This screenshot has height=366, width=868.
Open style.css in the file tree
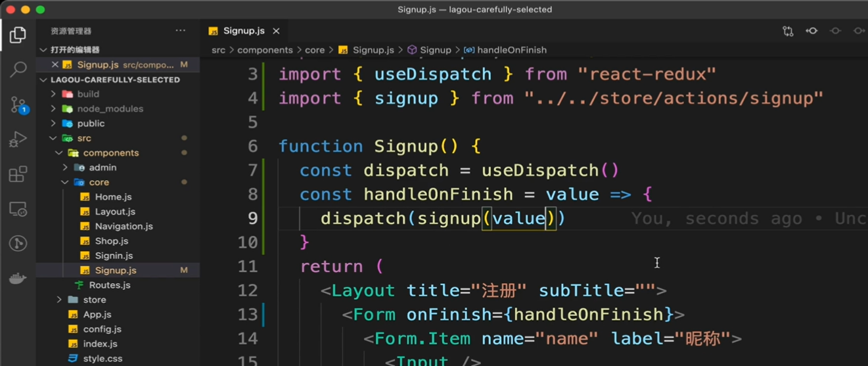pyautogui.click(x=103, y=359)
